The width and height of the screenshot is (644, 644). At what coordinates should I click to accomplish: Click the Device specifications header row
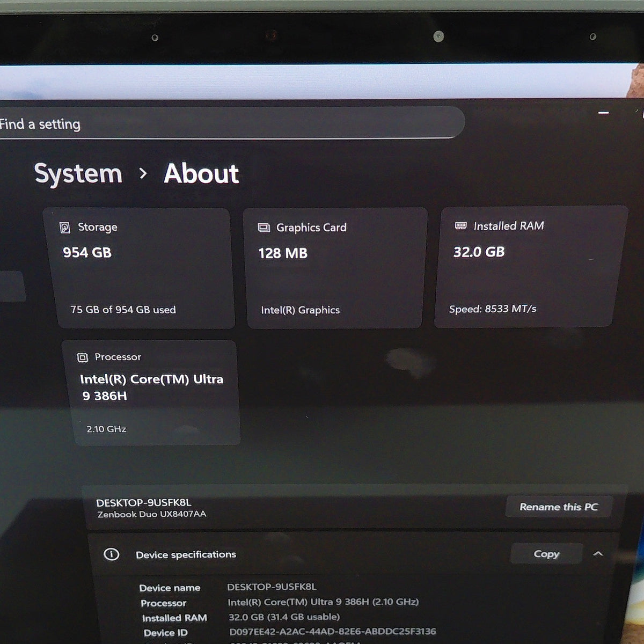(354, 554)
